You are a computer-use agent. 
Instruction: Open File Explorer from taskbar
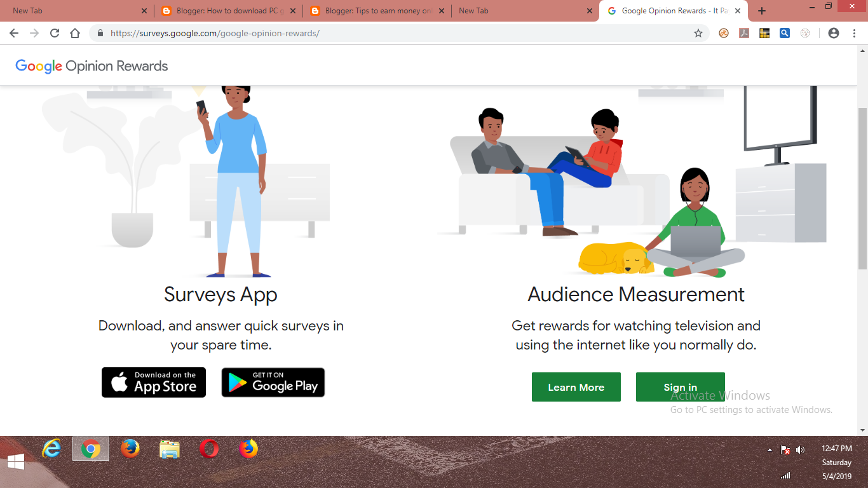tap(170, 449)
